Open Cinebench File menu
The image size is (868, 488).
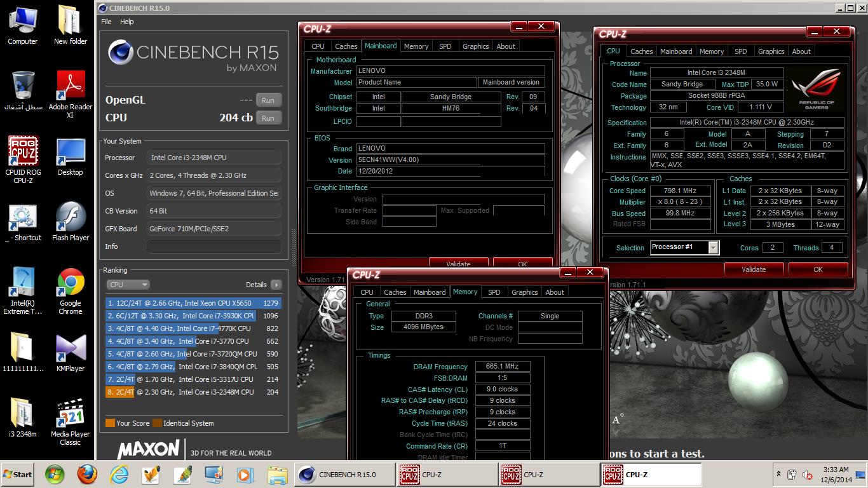click(x=106, y=22)
